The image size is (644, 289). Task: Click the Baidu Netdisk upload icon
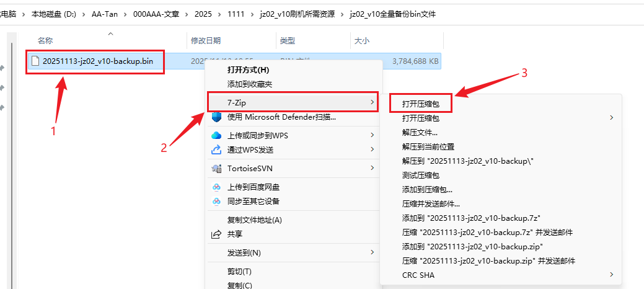pos(216,187)
